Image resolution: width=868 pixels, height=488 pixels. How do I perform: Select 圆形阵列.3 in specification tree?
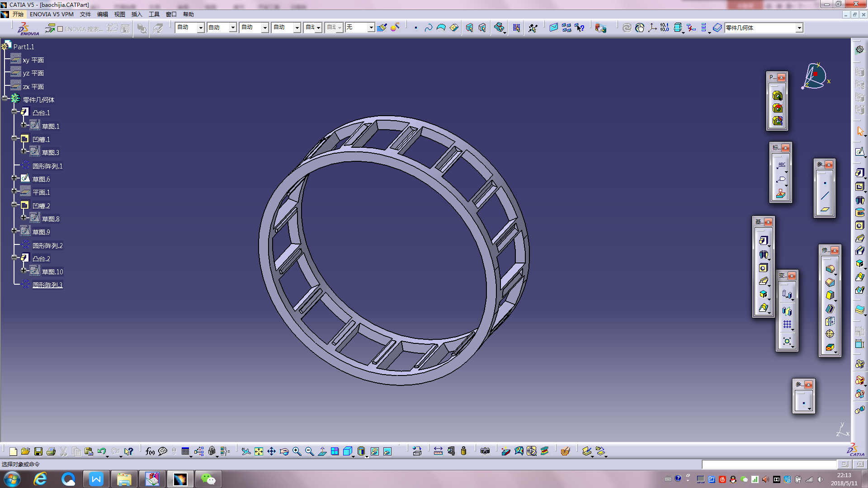[x=47, y=285]
